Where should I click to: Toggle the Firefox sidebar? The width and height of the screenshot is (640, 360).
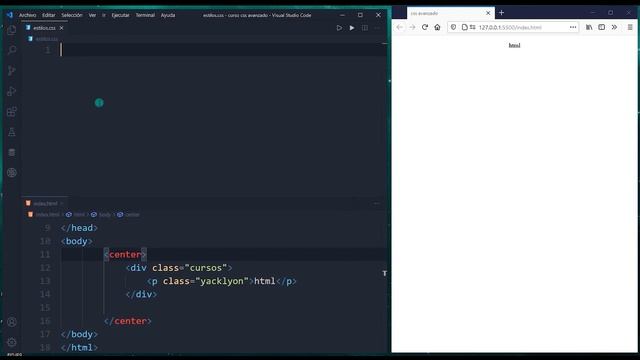602,27
